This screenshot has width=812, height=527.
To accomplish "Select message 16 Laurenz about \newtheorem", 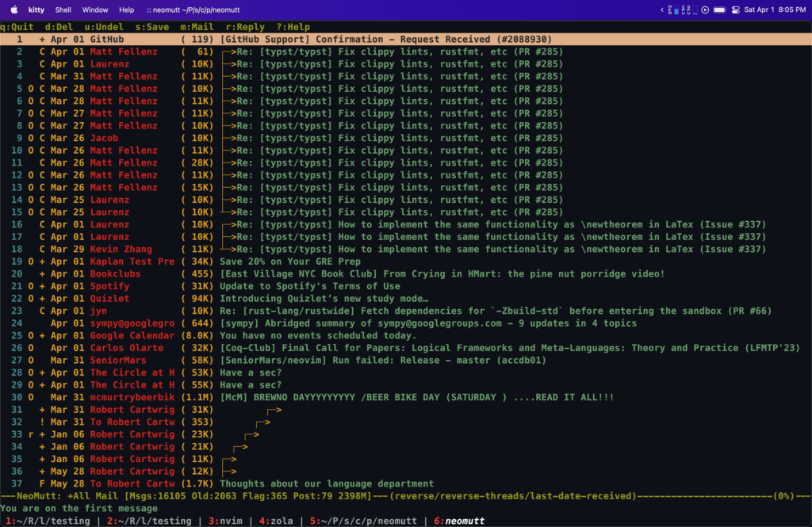I will coord(406,225).
